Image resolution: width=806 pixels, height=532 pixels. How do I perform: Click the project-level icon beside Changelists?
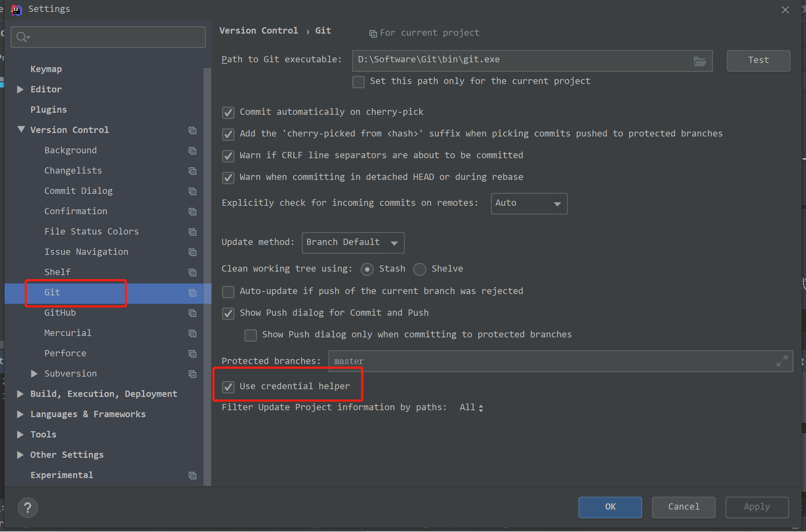[x=192, y=171]
